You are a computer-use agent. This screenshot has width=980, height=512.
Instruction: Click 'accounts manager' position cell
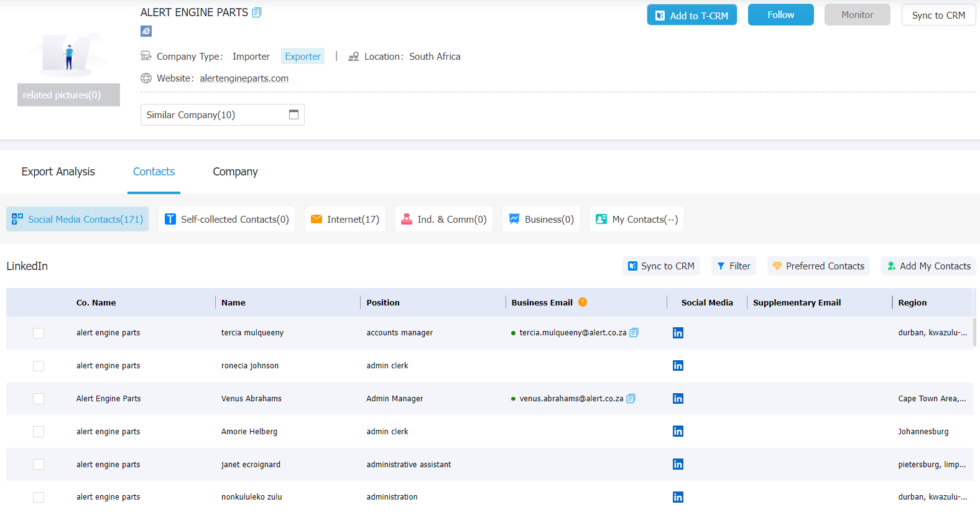[400, 333]
